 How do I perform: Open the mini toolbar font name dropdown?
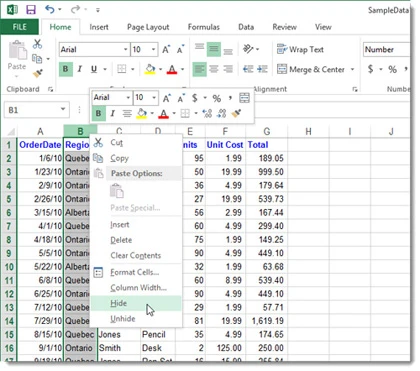coord(128,98)
